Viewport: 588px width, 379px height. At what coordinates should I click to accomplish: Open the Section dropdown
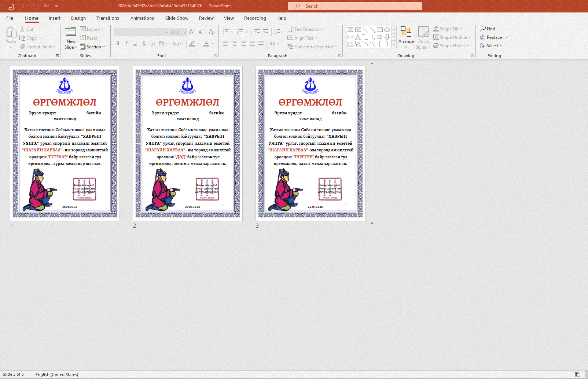click(x=92, y=47)
